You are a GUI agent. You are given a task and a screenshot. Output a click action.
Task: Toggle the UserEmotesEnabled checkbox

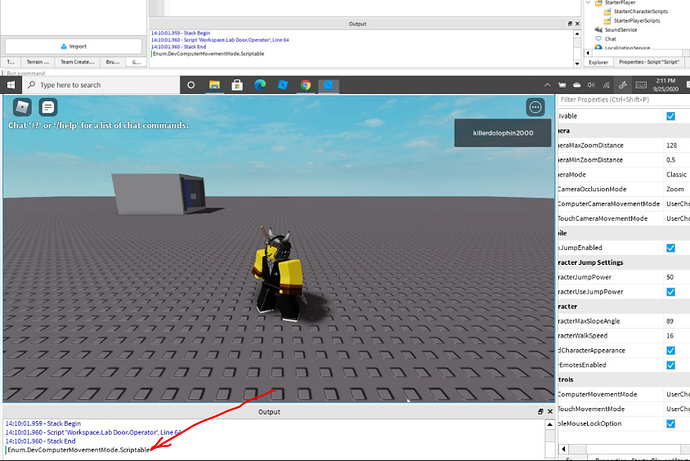671,365
